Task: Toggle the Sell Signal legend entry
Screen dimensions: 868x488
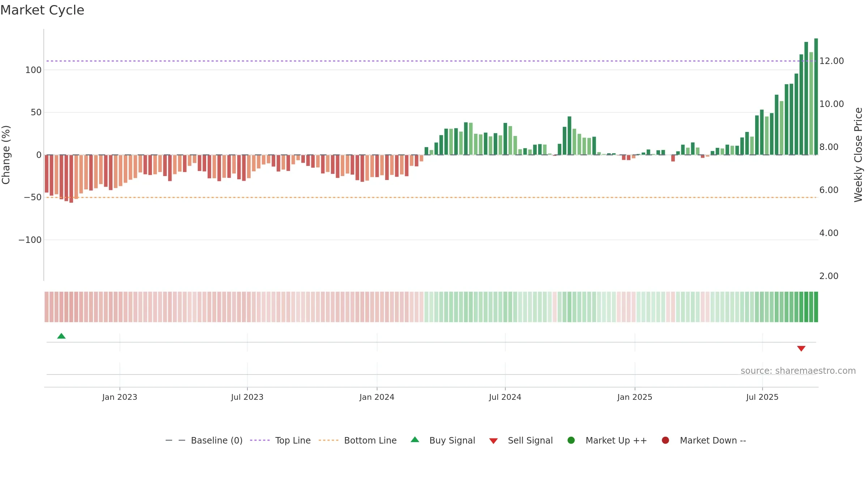Action: tap(521, 440)
